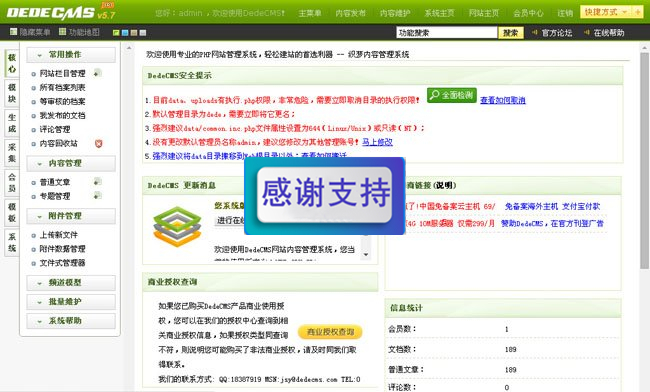Switch to the 采集 side tab
This screenshot has width=650, height=392.
tap(12, 152)
